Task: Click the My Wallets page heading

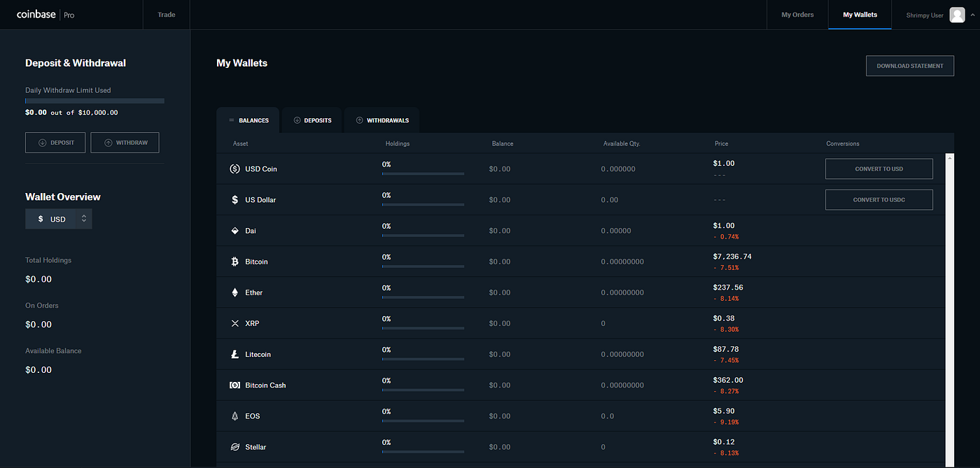Action: (241, 63)
